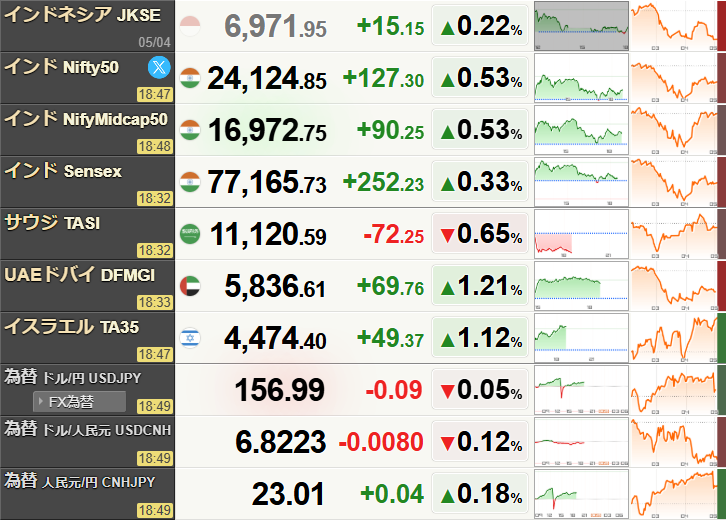The width and height of the screenshot is (726, 520).
Task: Click the ▲0.33% change badge
Action: click(480, 182)
